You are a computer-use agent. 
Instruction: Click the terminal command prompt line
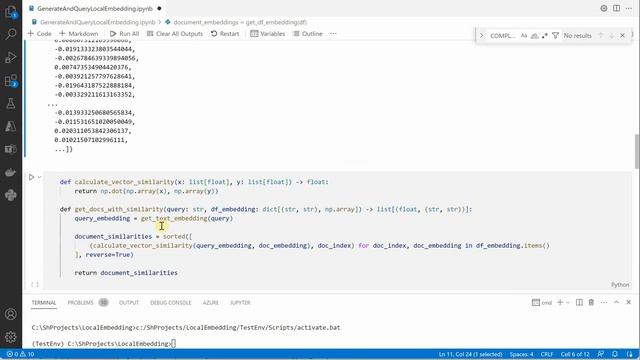(104, 344)
